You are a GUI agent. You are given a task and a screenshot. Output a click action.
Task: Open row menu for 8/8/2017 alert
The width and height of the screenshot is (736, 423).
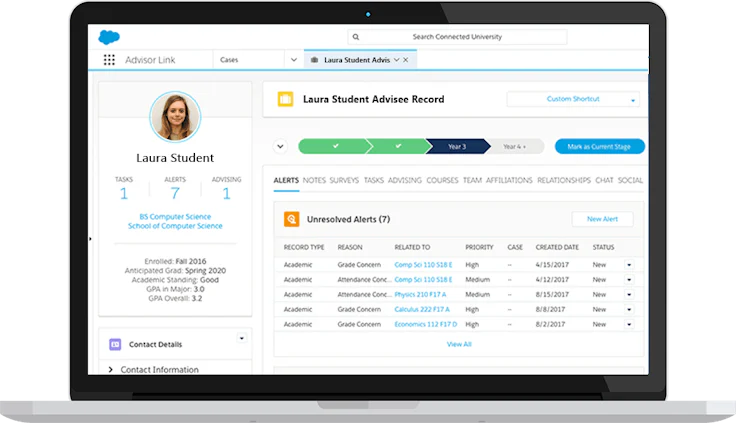[x=629, y=309]
